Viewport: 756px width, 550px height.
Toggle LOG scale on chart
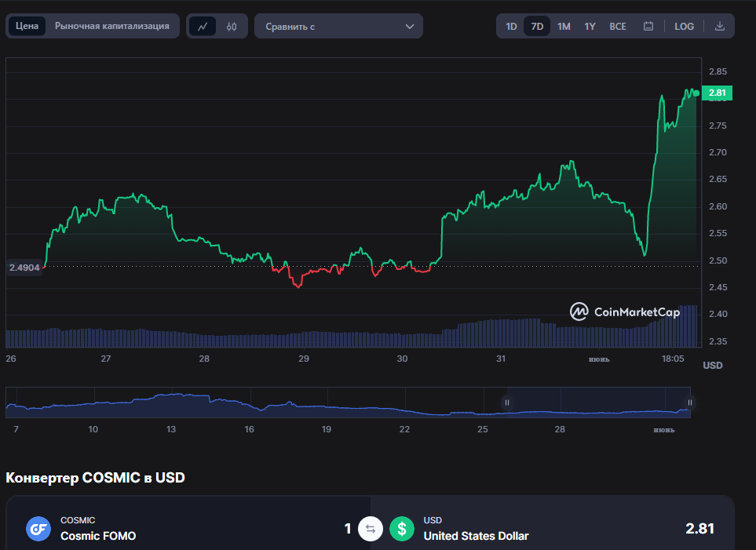[684, 27]
